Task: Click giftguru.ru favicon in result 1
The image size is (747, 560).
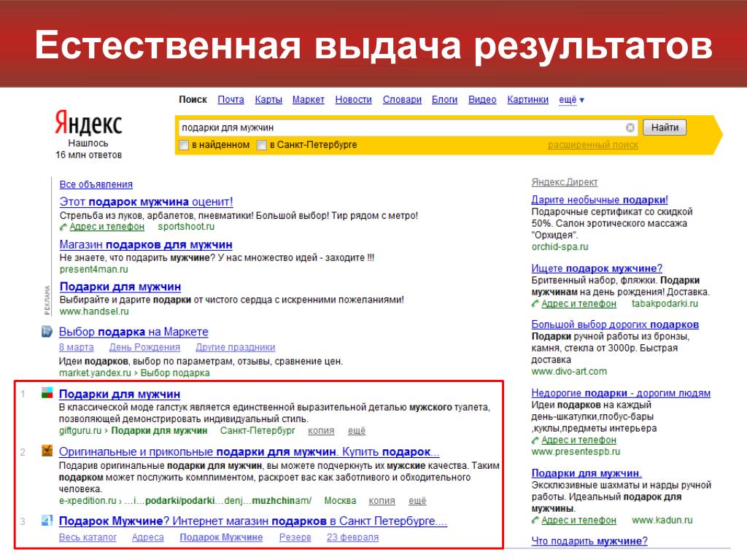Action: click(47, 393)
